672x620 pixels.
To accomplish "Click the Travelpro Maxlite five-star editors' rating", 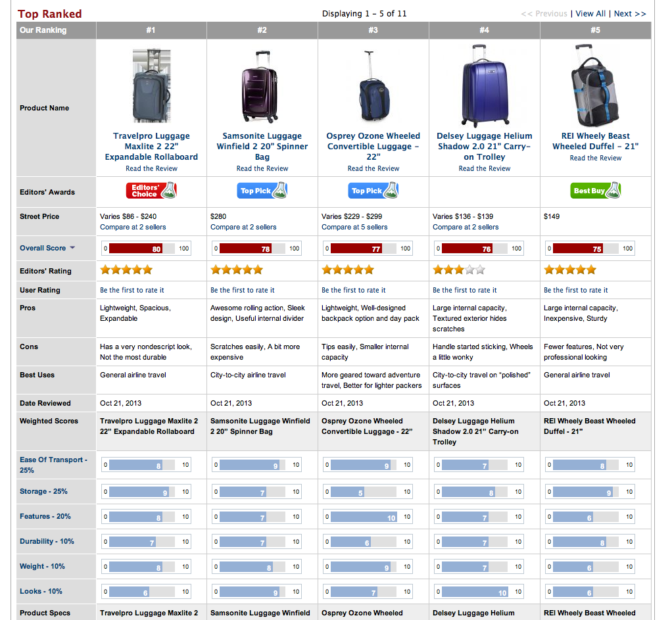I will (x=126, y=270).
